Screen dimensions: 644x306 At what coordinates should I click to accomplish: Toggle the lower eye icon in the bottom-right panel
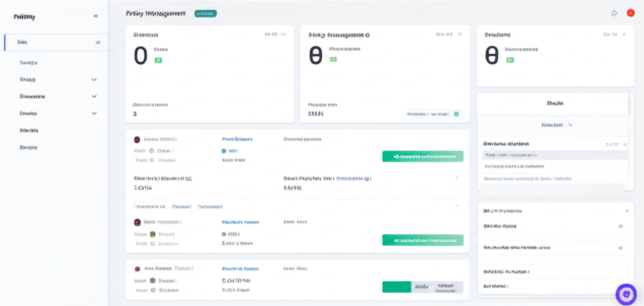pos(621,248)
